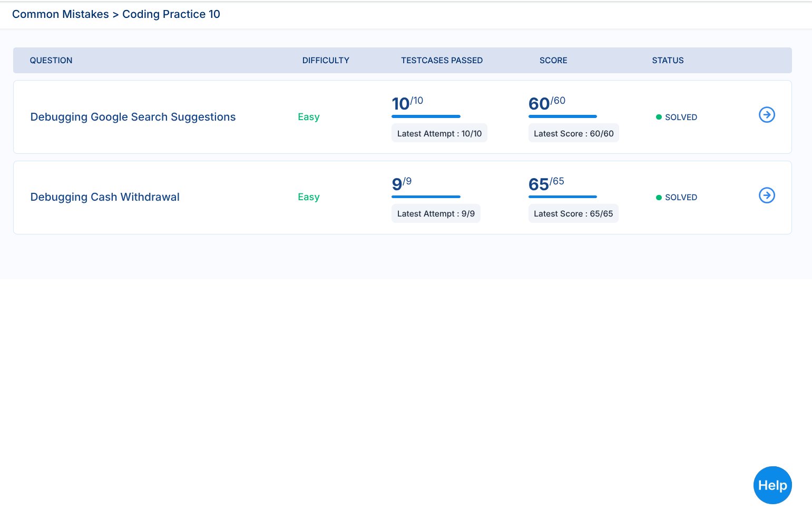Click the Latest Score : 65/65 badge

click(x=573, y=214)
